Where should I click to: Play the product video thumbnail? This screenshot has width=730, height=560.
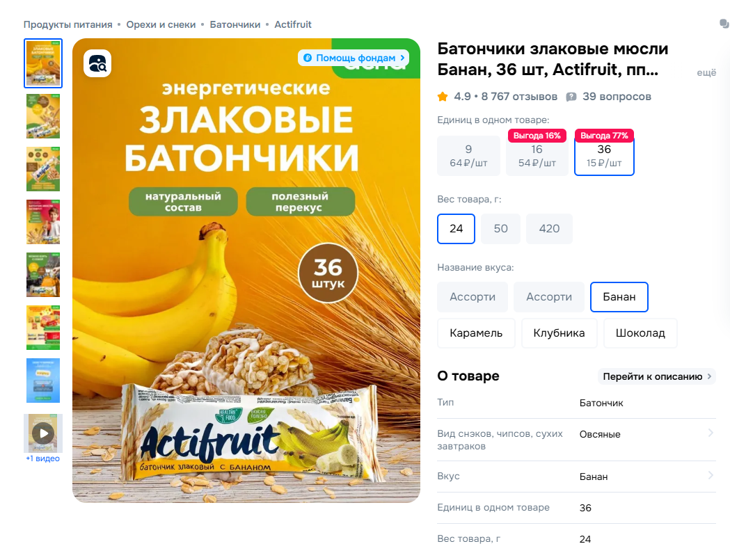tap(43, 433)
